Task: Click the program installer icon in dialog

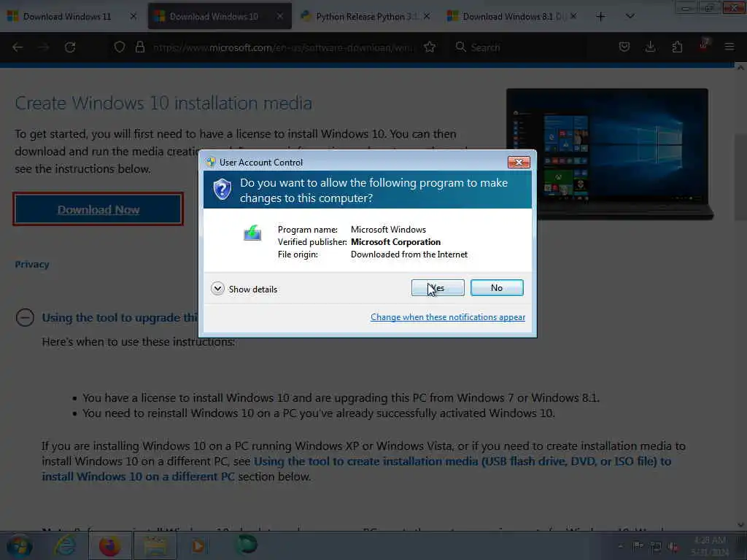Action: tap(252, 233)
